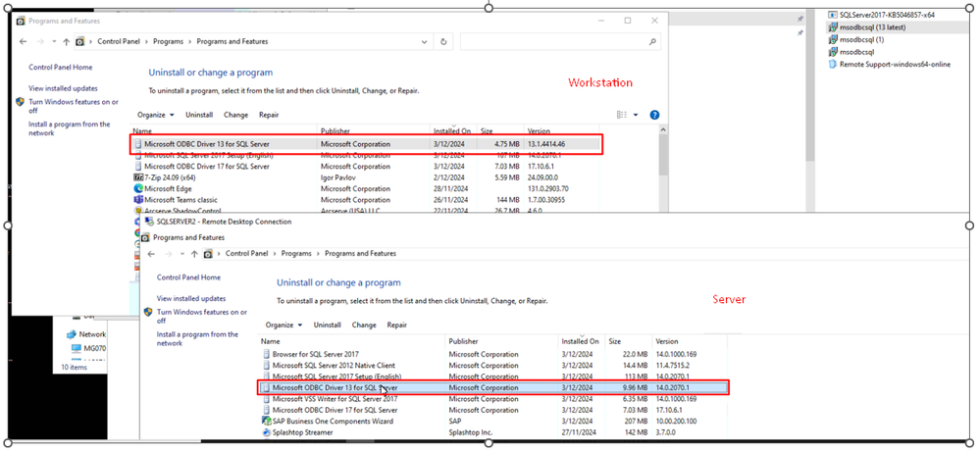Open recent locations dropdown in Server window

point(181,254)
